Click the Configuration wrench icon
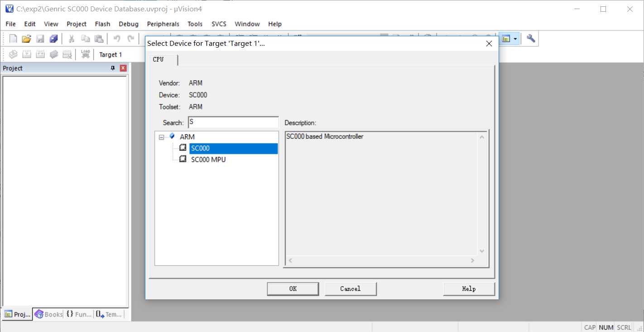 point(531,39)
